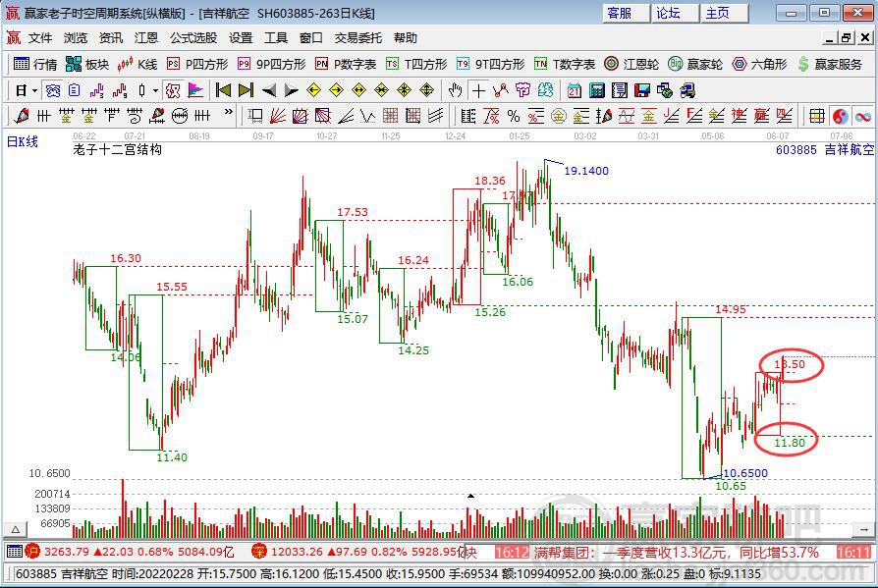
Task: Select the percent sign tool
Action: pyautogui.click(x=514, y=117)
